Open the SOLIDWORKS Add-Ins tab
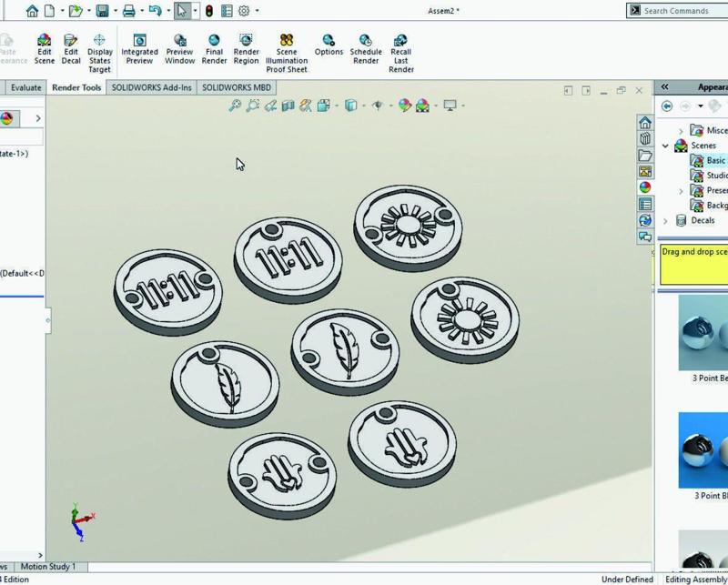Screen dimensions: 728x585 pos(151,87)
